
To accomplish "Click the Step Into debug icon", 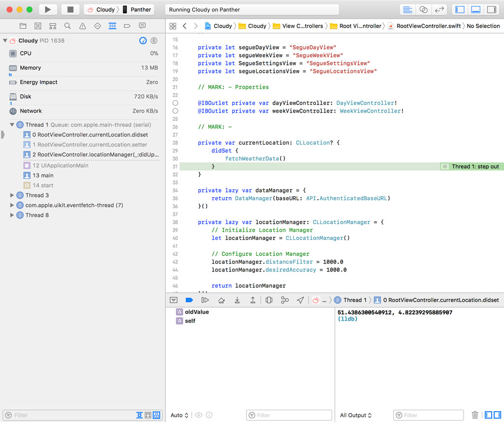I will tap(237, 300).
